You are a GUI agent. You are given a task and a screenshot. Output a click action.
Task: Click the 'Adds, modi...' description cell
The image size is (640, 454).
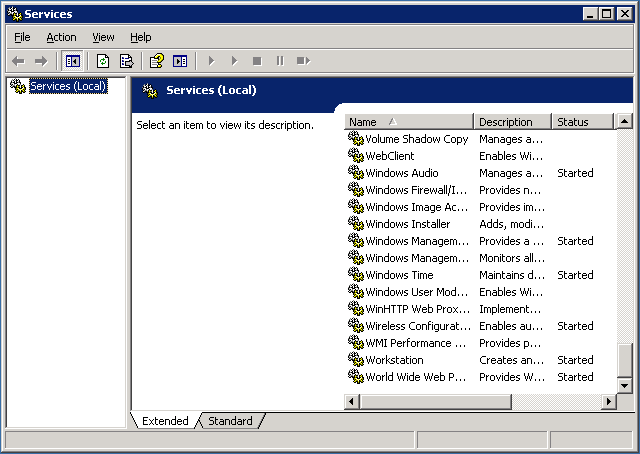tap(511, 224)
